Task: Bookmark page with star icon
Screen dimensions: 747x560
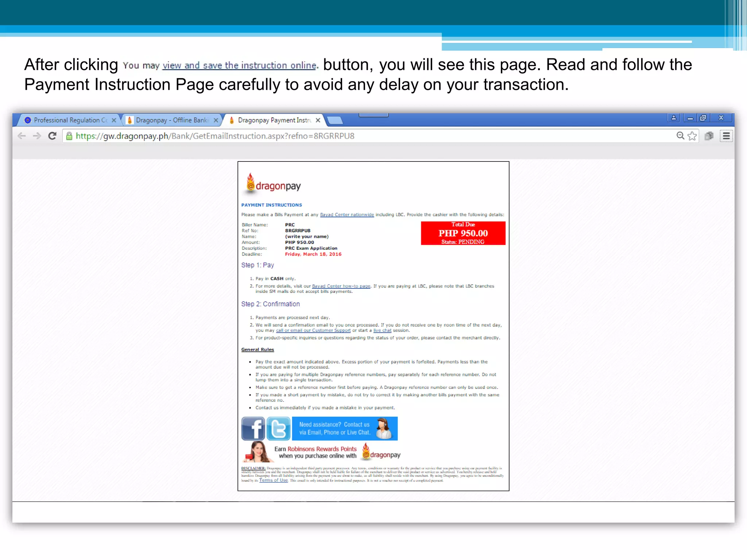Action: click(692, 136)
